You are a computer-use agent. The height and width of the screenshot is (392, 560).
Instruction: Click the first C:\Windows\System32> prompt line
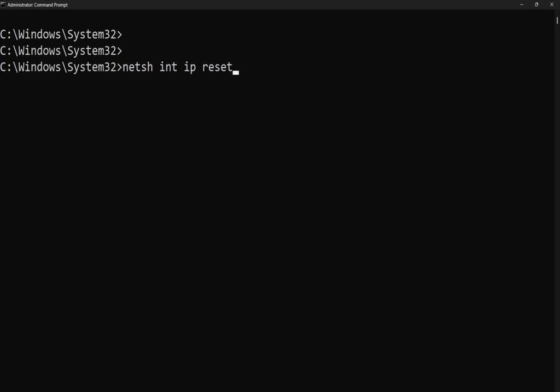pyautogui.click(x=61, y=34)
